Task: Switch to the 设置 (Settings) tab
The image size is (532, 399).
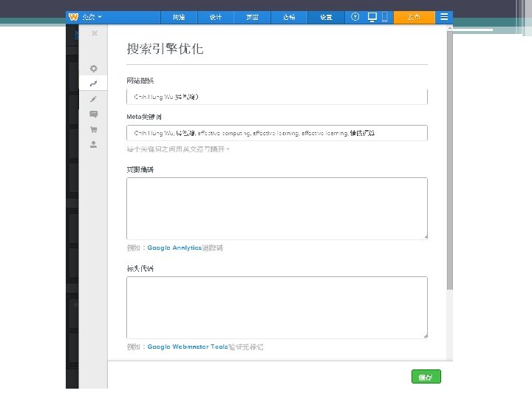Action: click(326, 17)
